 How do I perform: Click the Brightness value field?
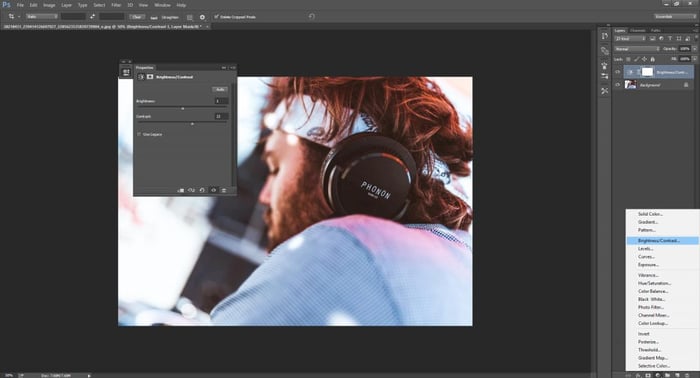coord(221,101)
